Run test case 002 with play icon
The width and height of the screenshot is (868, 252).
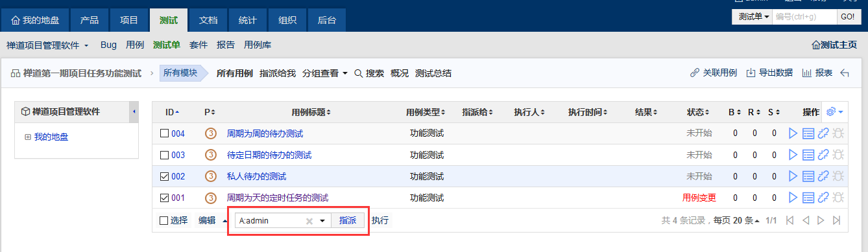pyautogui.click(x=792, y=176)
